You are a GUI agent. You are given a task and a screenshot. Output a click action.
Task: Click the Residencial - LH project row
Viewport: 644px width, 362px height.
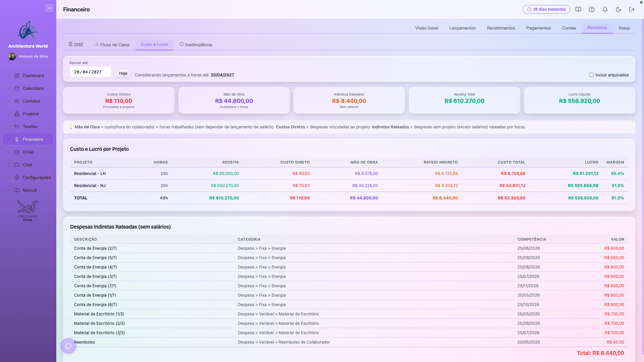(349, 174)
